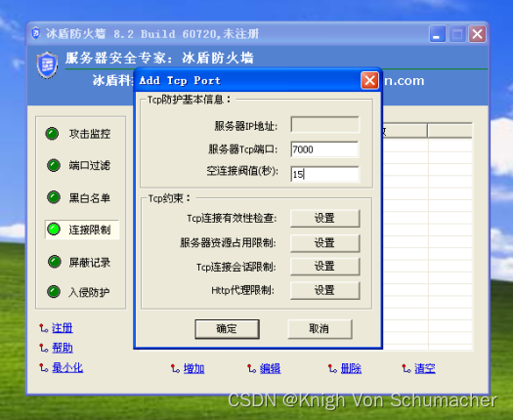Click the 服务器IP地址 input field
The height and width of the screenshot is (420, 513).
click(x=324, y=125)
